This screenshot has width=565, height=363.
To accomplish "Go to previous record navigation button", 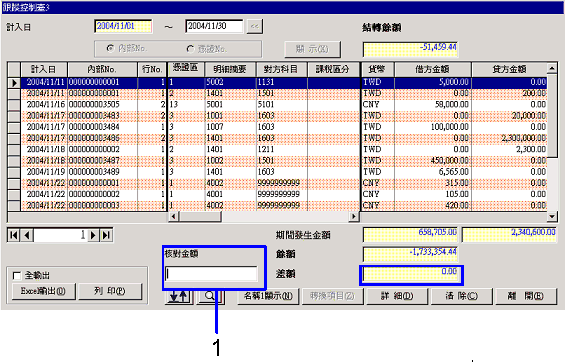I will 27,235.
